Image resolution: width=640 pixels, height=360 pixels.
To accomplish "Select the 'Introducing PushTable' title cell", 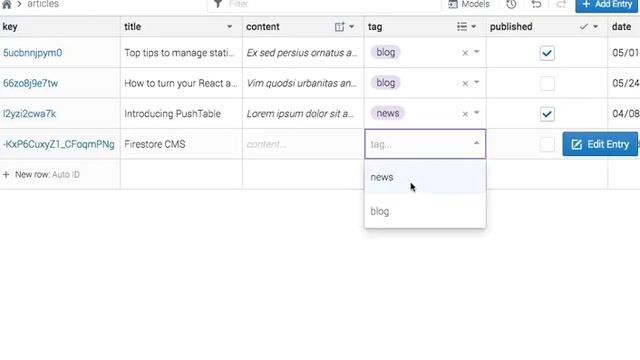I will [x=181, y=114].
